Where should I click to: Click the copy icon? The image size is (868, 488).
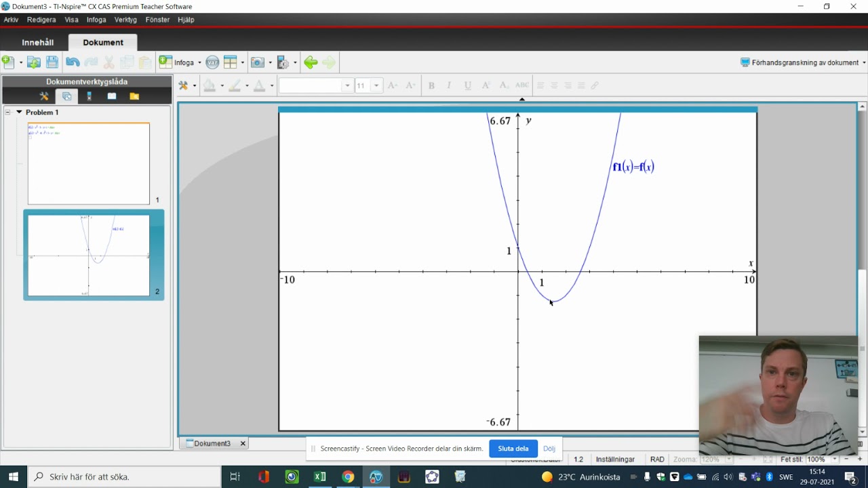point(127,62)
